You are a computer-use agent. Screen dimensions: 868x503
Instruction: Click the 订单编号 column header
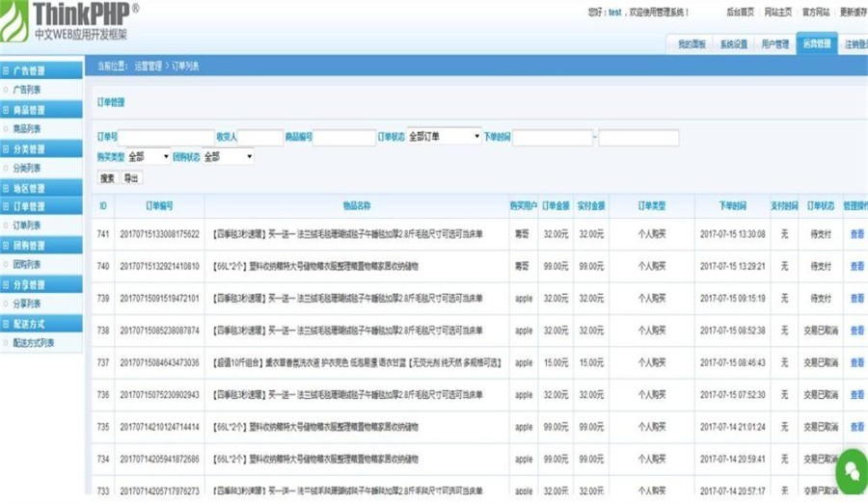pos(159,206)
